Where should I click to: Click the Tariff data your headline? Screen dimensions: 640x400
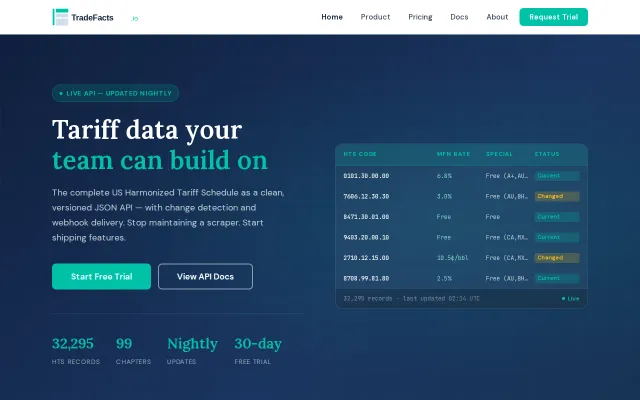pos(147,130)
